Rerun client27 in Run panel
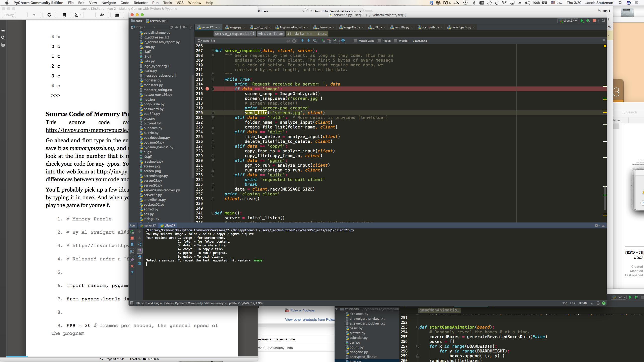Screen dimensions: 644x362 [x=132, y=232]
